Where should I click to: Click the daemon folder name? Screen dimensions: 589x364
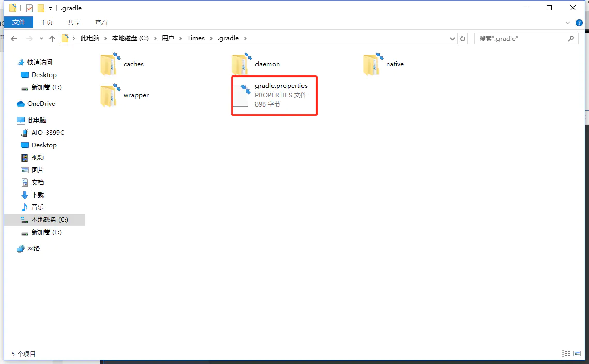(x=267, y=64)
